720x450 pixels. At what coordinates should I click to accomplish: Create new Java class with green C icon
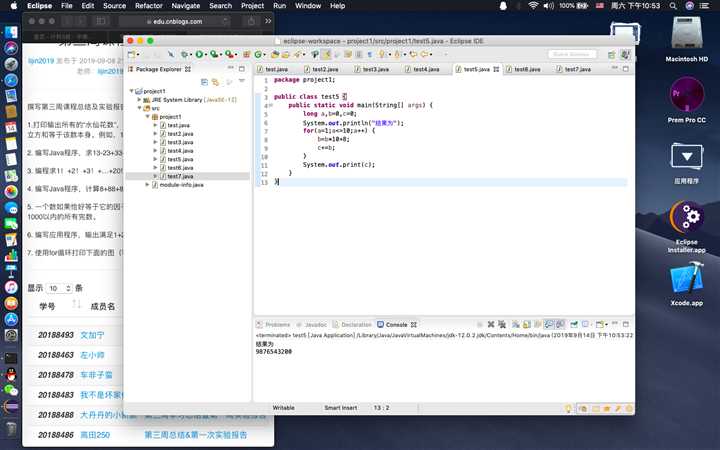pos(258,54)
